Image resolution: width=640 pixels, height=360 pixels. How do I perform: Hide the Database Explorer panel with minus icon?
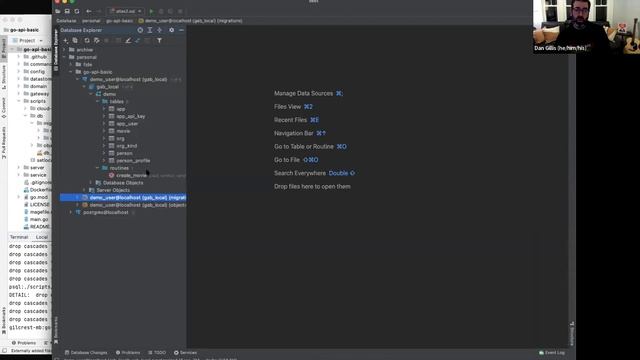tap(181, 30)
